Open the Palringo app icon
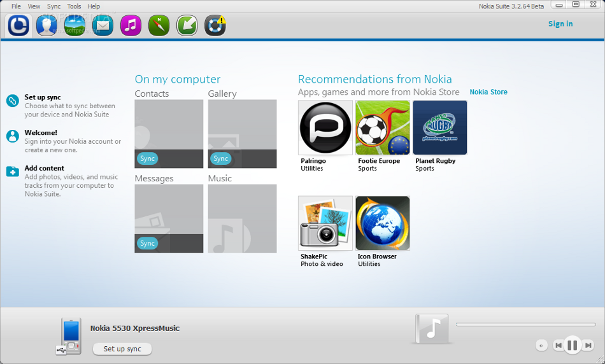 325,128
